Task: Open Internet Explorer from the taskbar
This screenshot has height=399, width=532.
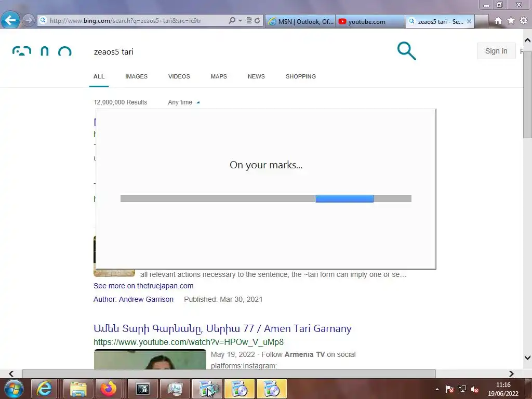Action: [45, 389]
